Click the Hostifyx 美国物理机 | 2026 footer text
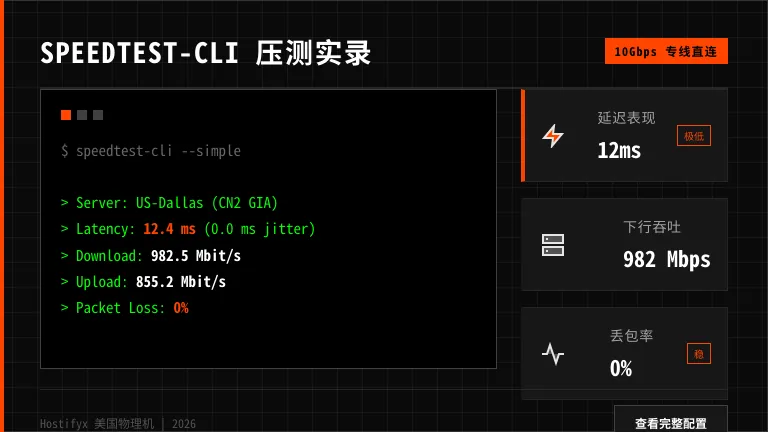The image size is (768, 432). (118, 424)
